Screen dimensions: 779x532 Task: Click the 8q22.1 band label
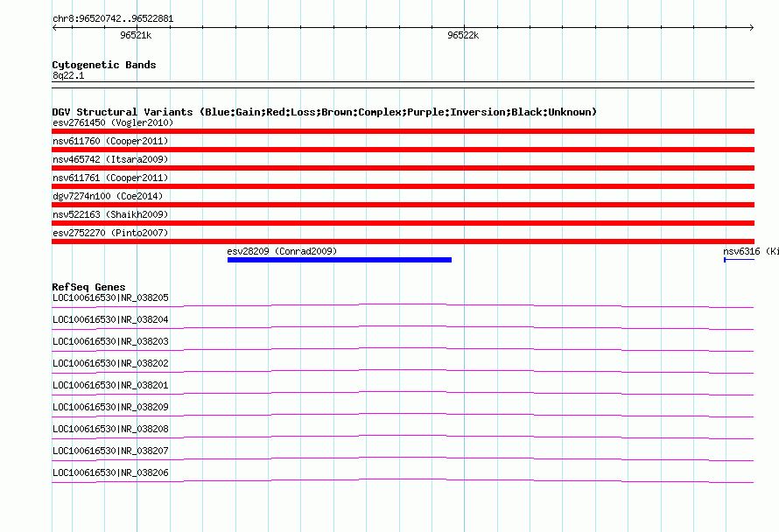point(68,75)
